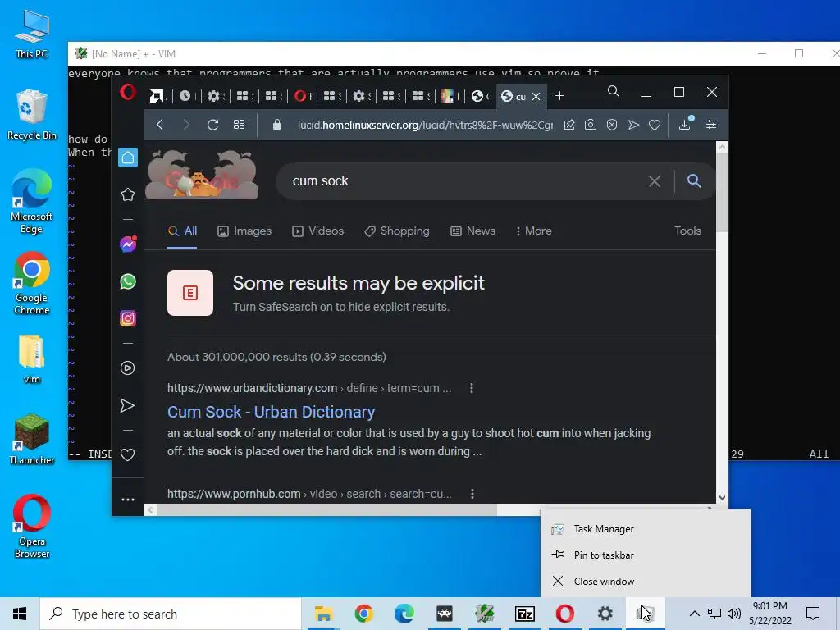Open My Flow arrow in Opera sidebar
The image size is (840, 630).
click(127, 405)
